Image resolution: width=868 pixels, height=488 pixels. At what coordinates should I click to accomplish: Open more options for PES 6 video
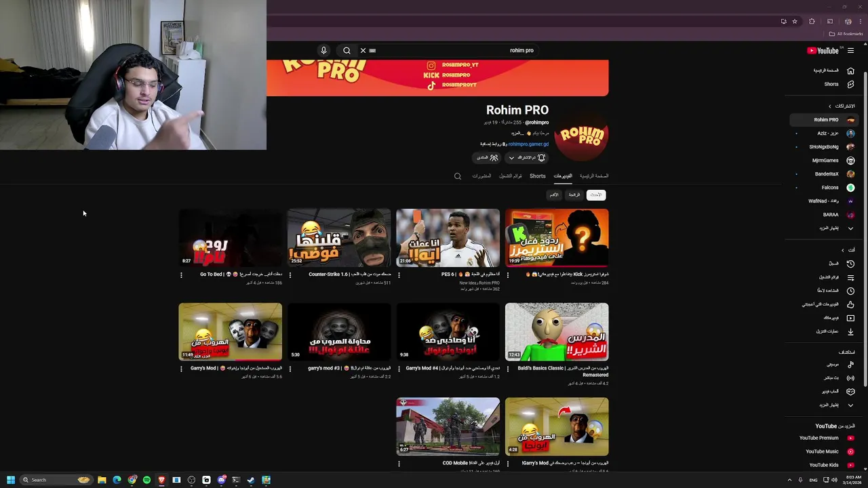click(x=399, y=274)
